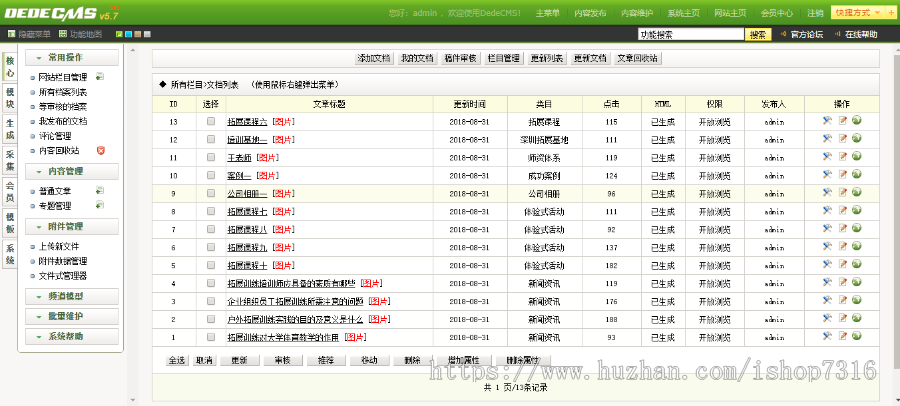Screen dimensions: 900x406
Task: Click 注销 logout in the top menu
Action: click(815, 13)
